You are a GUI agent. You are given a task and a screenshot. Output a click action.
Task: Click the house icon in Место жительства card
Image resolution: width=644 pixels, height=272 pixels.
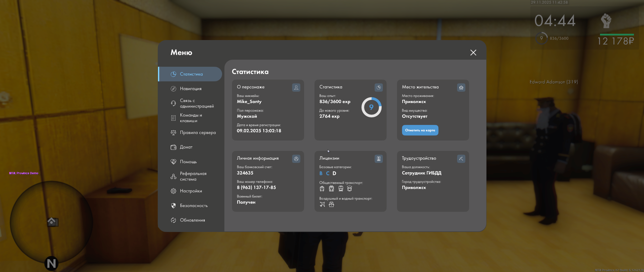point(461,87)
